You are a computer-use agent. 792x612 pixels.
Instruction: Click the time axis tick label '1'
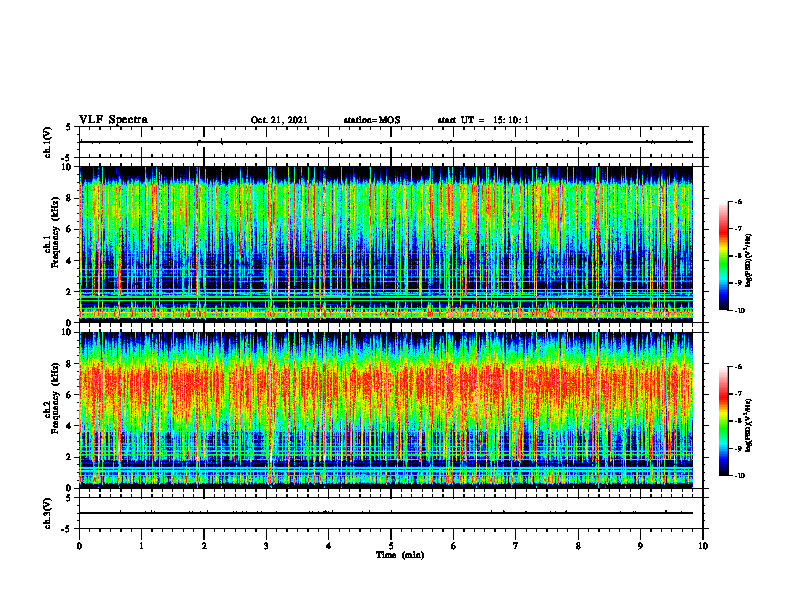point(141,546)
